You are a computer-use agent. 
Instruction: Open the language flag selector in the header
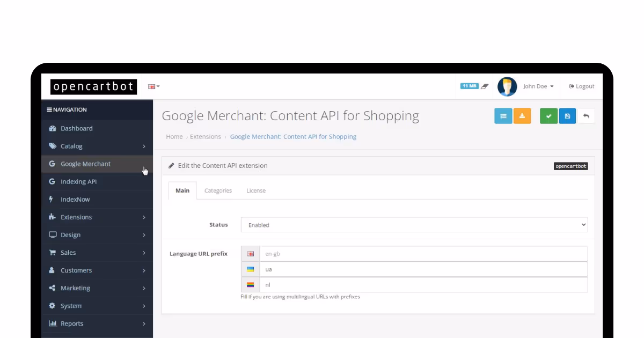pyautogui.click(x=154, y=86)
